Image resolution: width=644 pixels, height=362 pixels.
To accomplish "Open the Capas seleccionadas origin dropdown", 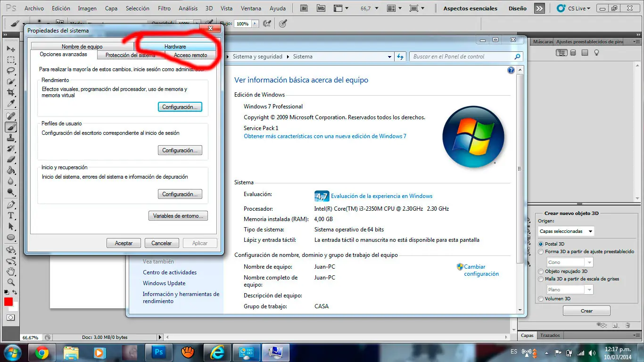I will tap(566, 231).
